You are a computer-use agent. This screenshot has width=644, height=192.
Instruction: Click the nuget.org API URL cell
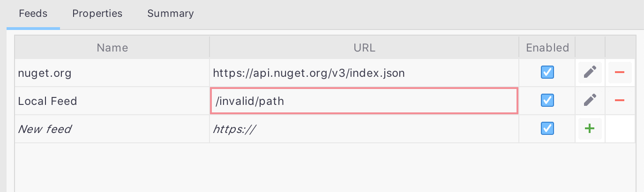click(x=364, y=73)
